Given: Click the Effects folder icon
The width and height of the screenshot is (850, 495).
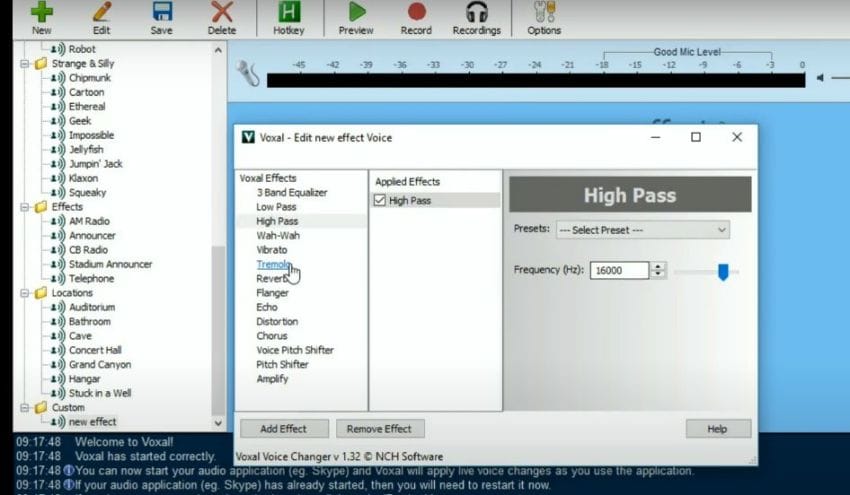Looking at the screenshot, I should click(41, 207).
